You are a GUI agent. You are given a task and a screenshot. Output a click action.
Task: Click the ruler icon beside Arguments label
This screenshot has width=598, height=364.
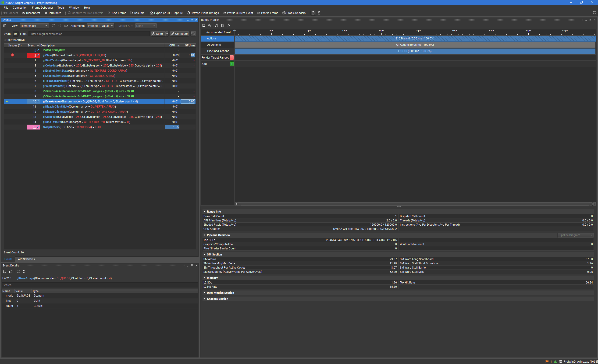(66, 26)
